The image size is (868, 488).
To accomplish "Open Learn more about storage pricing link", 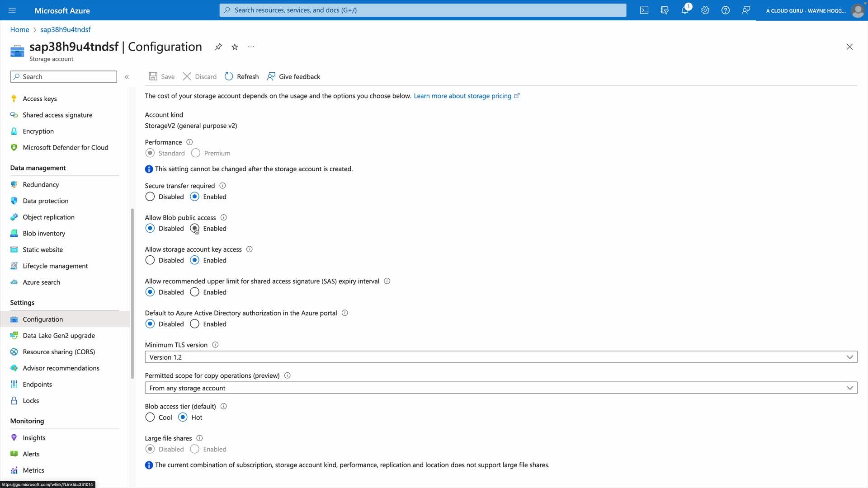I will 462,96.
